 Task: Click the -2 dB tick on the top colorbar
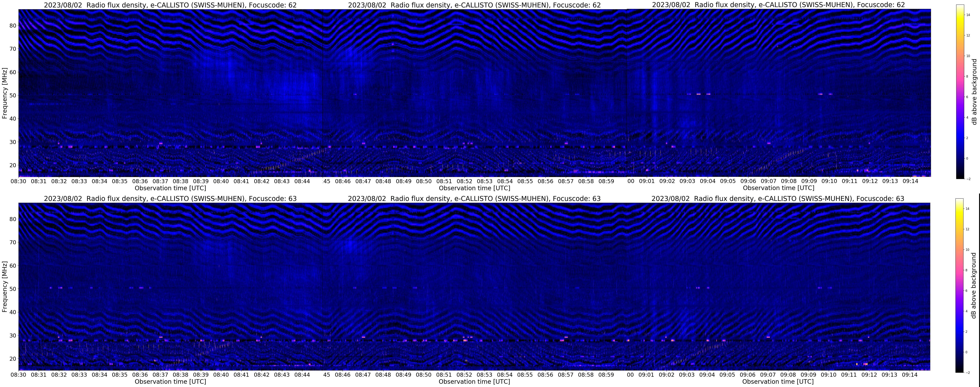968,178
